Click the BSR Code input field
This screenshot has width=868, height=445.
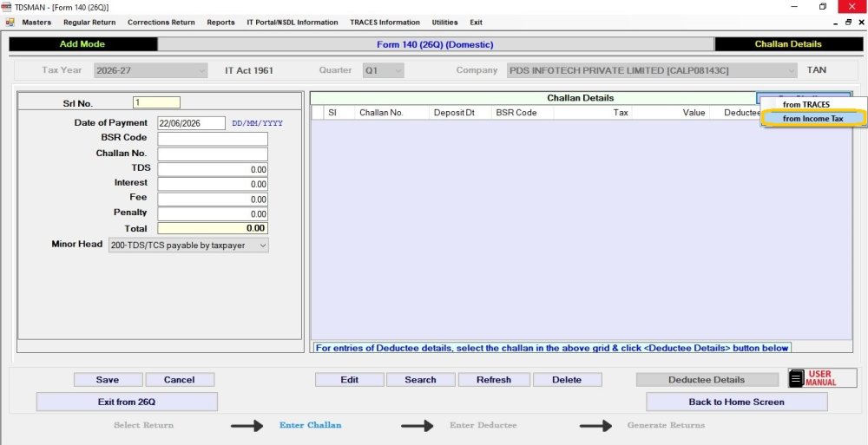point(213,139)
